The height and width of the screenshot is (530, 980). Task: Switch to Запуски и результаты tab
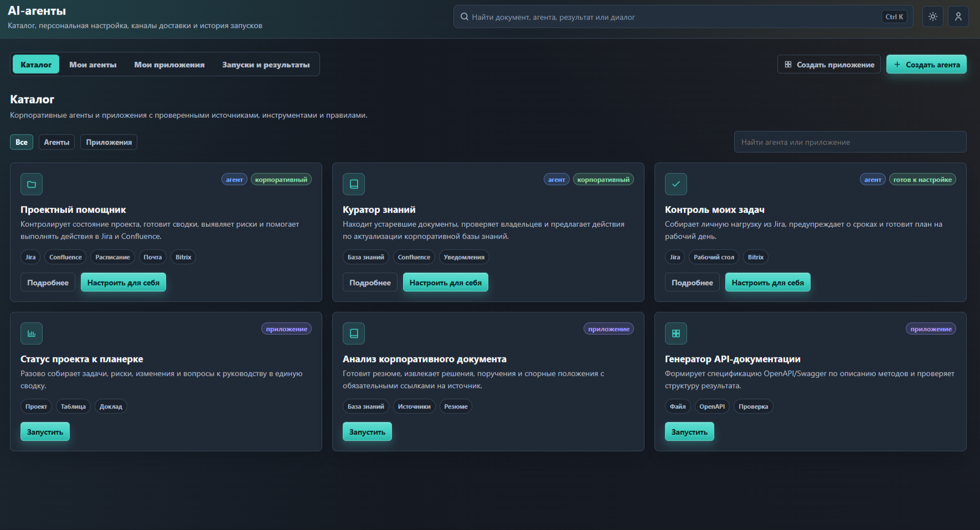[x=266, y=64]
